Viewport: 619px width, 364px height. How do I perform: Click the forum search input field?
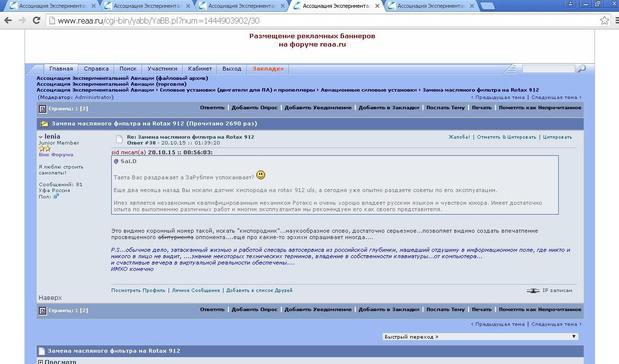pos(548,69)
